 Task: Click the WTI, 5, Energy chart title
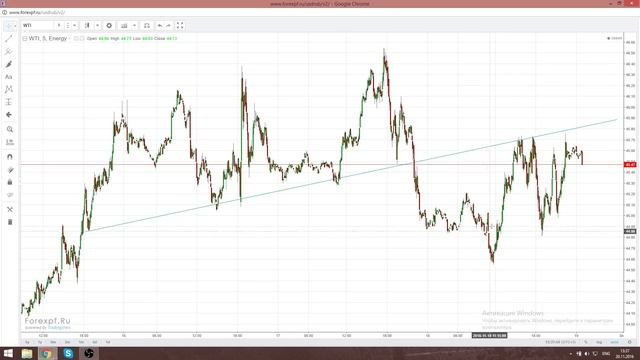[x=48, y=38]
